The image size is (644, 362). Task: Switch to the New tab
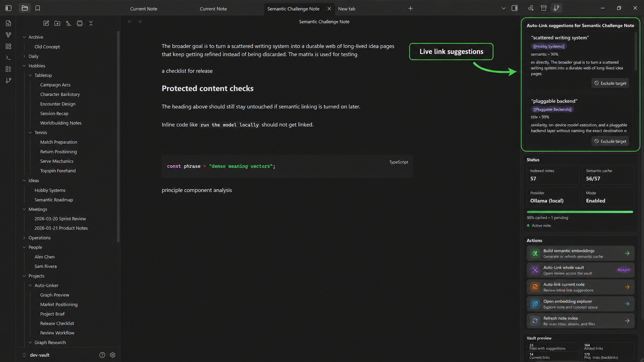point(347,8)
